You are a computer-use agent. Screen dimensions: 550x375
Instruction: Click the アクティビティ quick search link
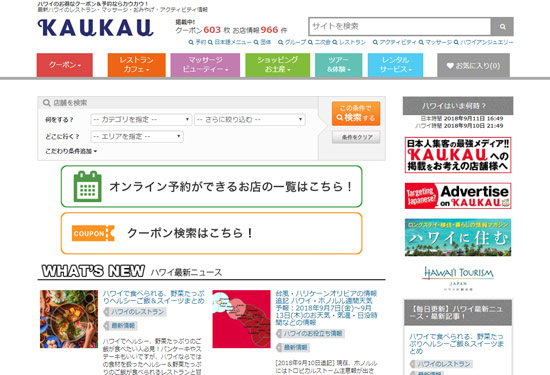(395, 42)
